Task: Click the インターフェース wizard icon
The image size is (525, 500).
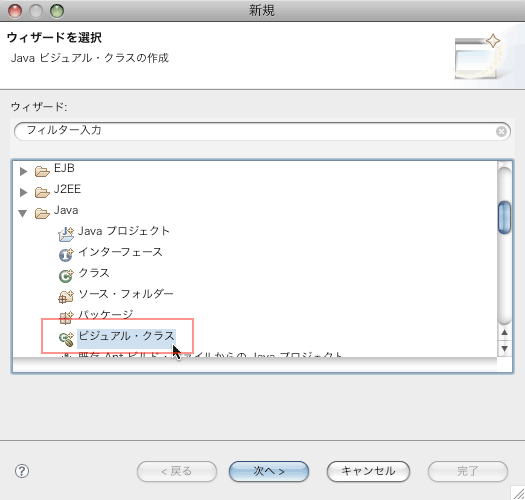Action: [x=66, y=255]
